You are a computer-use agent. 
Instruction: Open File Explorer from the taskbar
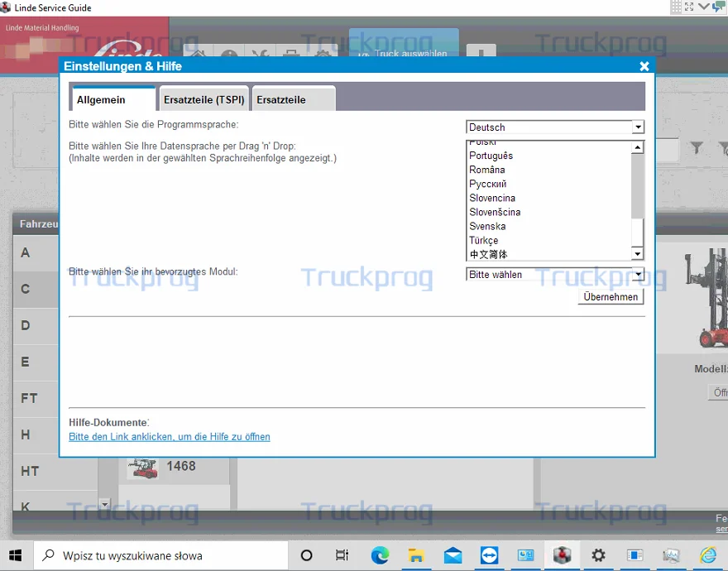tap(416, 555)
